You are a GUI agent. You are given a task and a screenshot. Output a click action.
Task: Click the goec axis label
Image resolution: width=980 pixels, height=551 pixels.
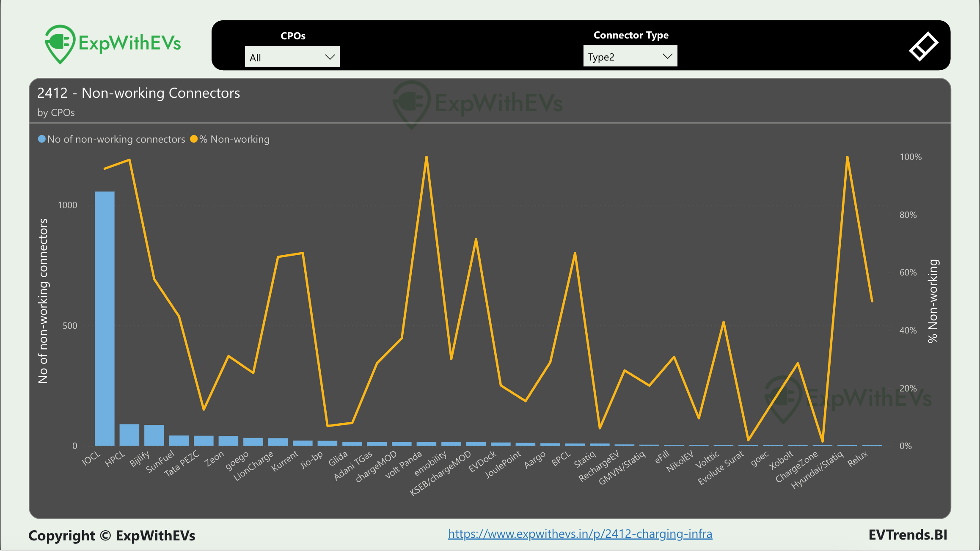pos(760,459)
